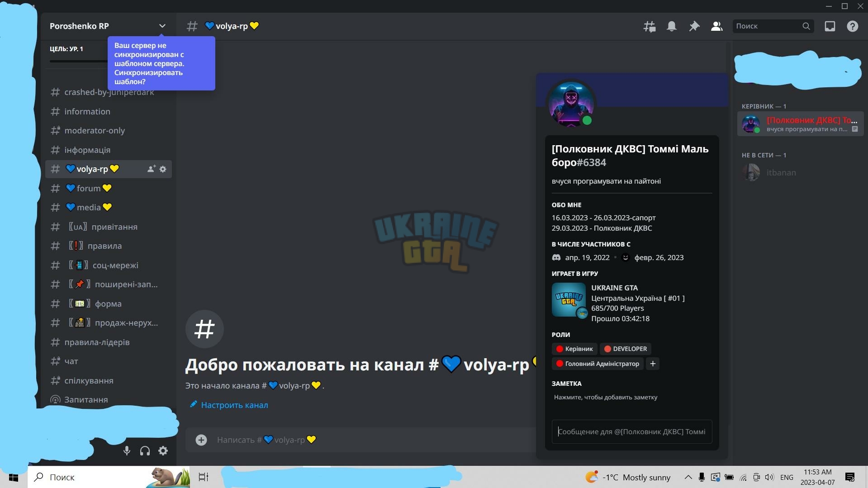Image resolution: width=868 pixels, height=488 pixels.
Task: Click the 'Настроить канал' link
Action: point(229,405)
